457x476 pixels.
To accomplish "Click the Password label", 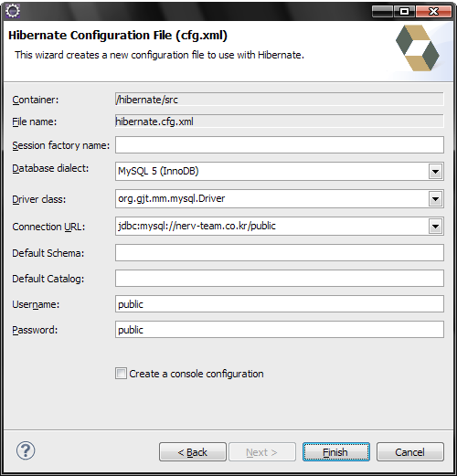I will point(35,330).
